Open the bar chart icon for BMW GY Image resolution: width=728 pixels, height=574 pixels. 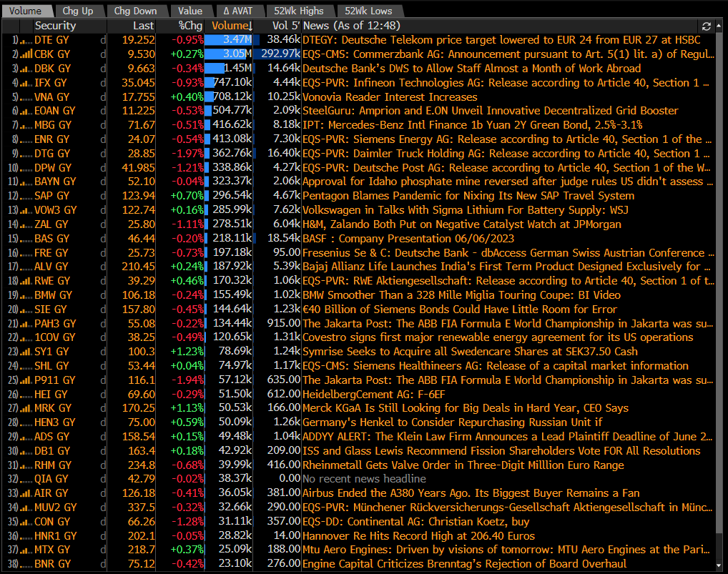coord(26,295)
